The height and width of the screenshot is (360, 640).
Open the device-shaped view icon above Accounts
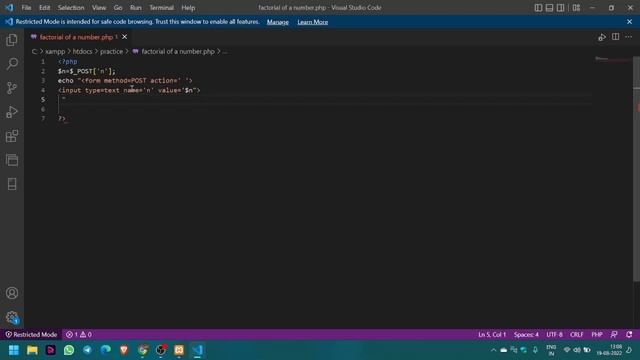tap(12, 184)
